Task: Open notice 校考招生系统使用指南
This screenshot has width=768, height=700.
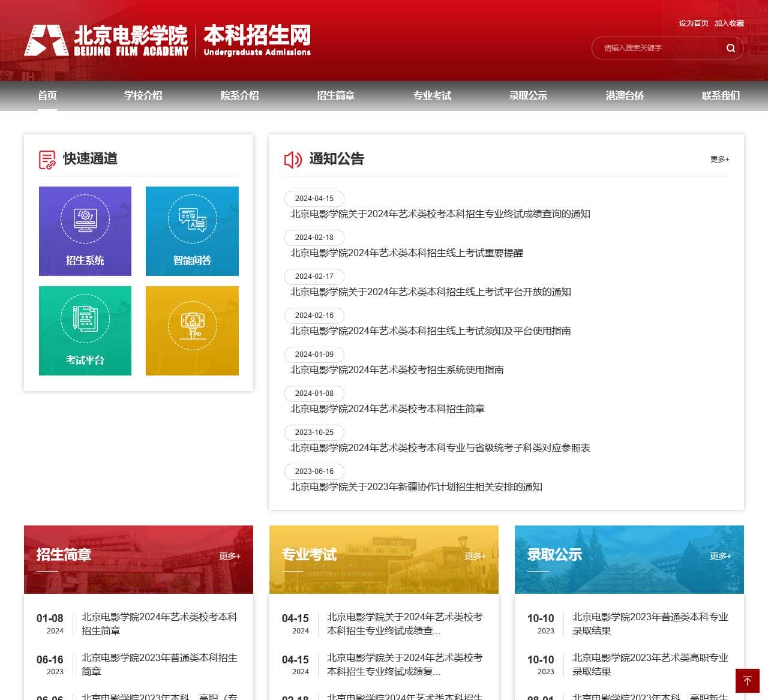Action: coord(397,370)
